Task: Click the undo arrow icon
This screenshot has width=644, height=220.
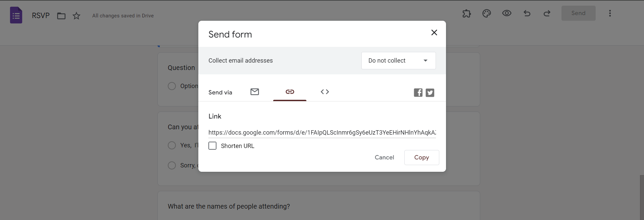Action: [x=527, y=13]
